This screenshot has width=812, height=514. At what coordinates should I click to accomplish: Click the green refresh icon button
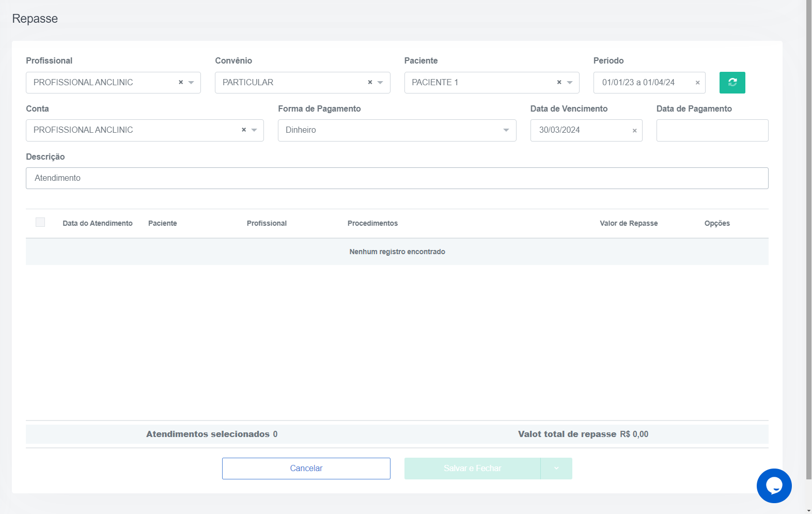[732, 83]
